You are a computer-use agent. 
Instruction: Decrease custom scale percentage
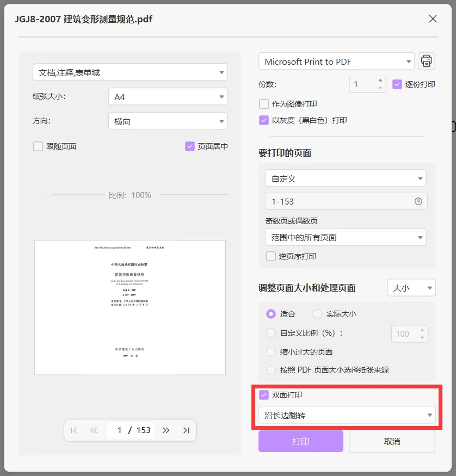point(422,338)
